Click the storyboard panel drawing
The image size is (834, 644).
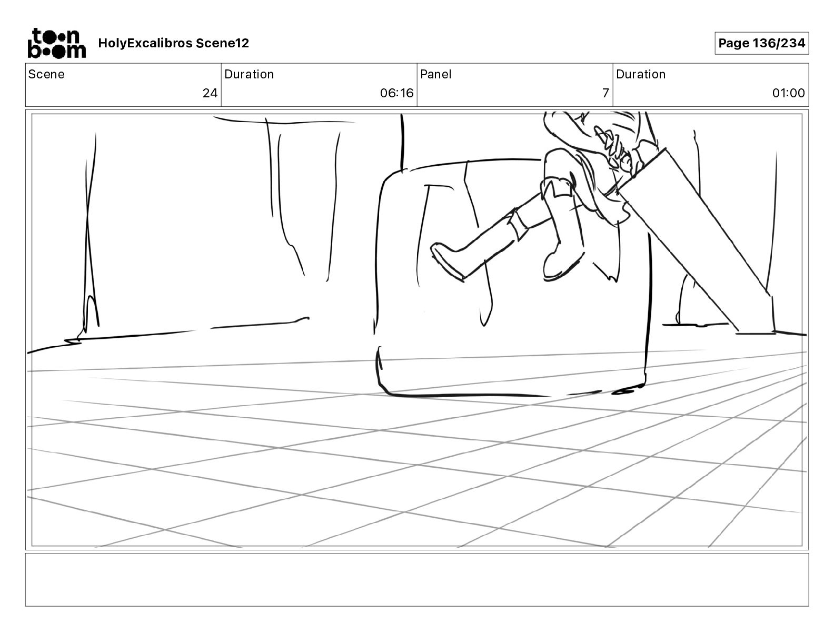pos(417,330)
